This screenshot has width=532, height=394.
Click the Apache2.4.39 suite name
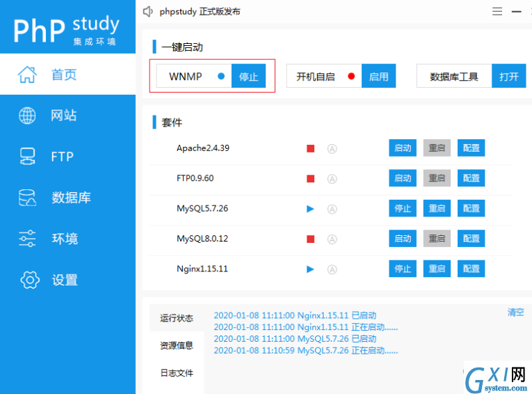click(203, 148)
